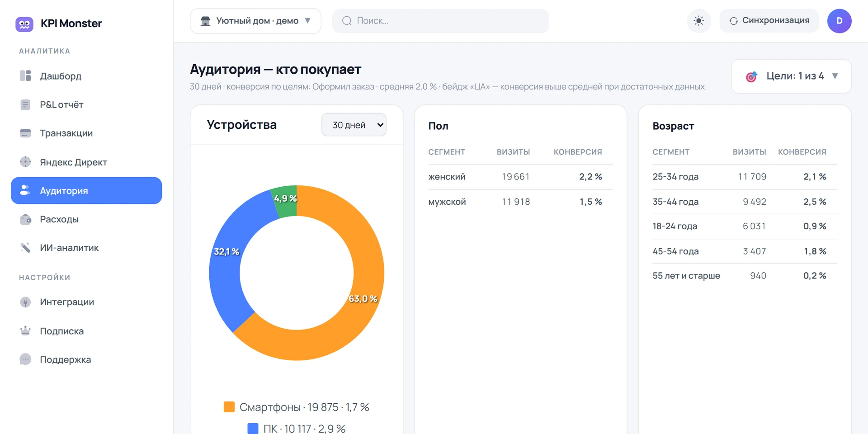Screen dimensions: 868x434
Task: Toggle the orange Смартфоны legend entry
Action: click(297, 407)
